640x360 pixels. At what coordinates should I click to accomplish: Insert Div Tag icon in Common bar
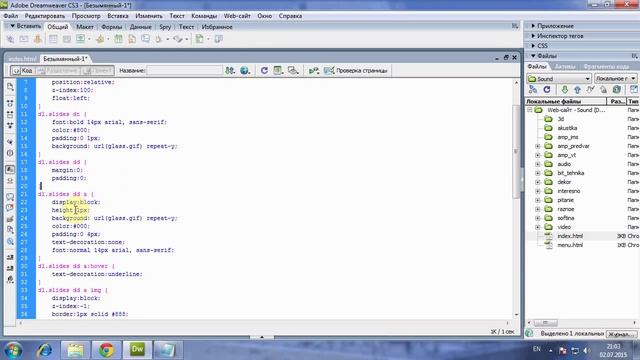[67, 39]
